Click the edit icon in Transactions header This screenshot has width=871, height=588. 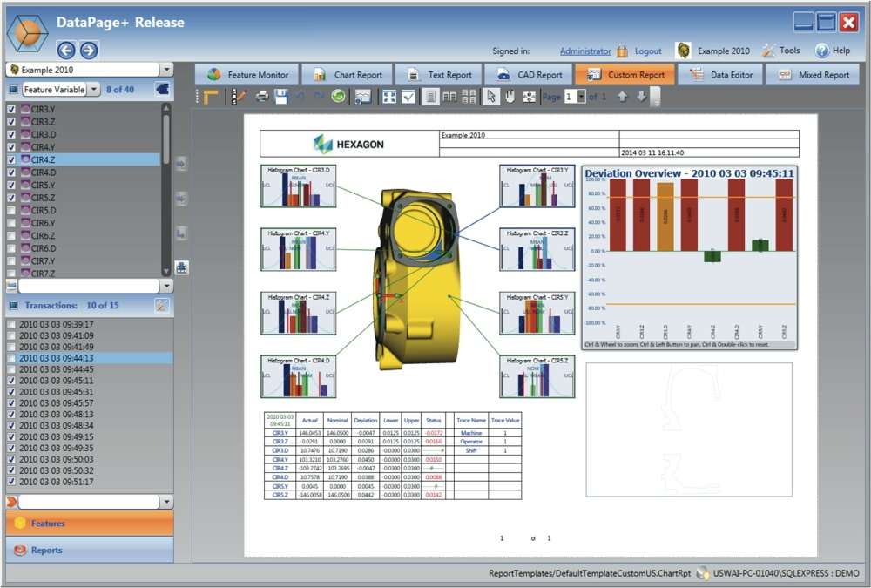coord(162,305)
